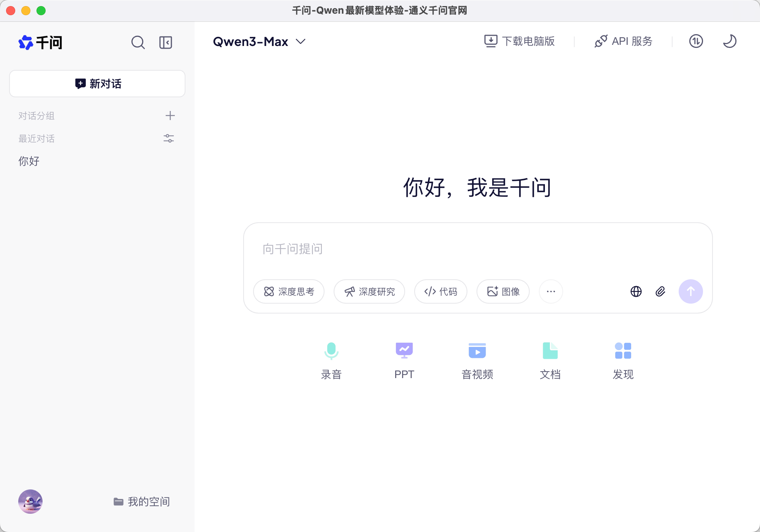This screenshot has width=760, height=532.
Task: Open recent conversations filter settings
Action: (x=169, y=138)
